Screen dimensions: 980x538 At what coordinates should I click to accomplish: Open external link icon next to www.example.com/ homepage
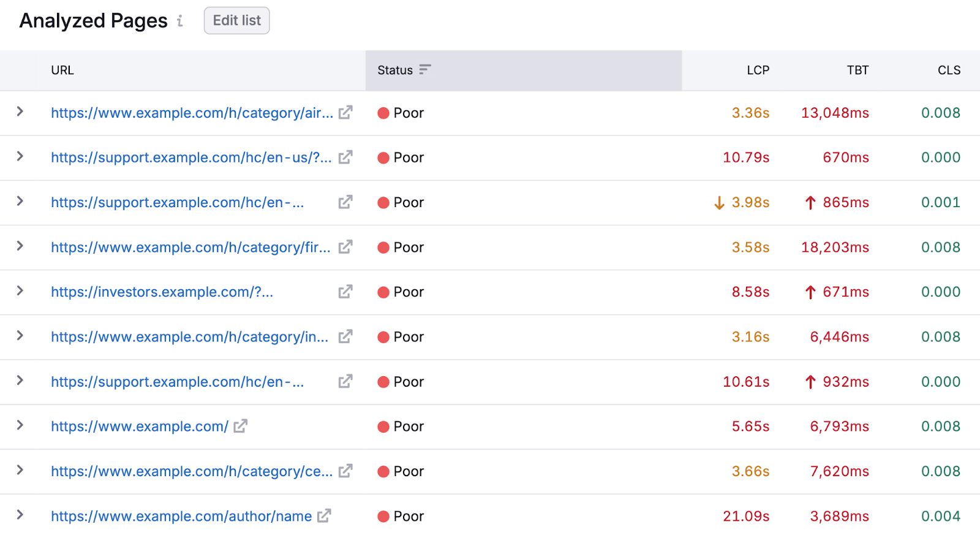(241, 426)
